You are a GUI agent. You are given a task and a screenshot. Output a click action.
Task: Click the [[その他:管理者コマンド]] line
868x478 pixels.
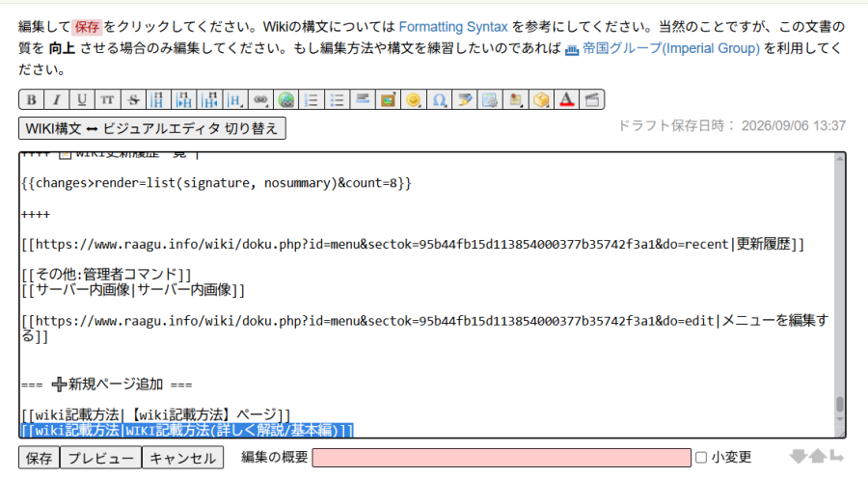pos(106,274)
